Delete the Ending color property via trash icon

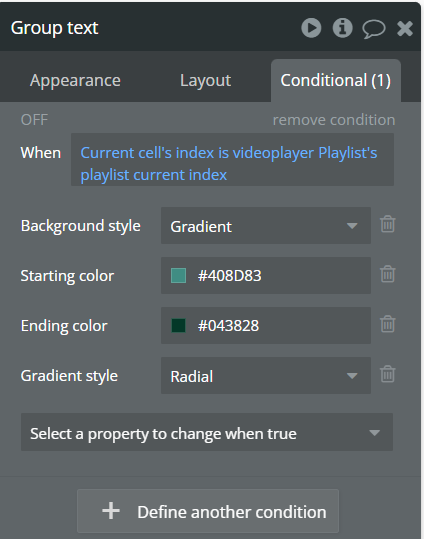coord(388,324)
